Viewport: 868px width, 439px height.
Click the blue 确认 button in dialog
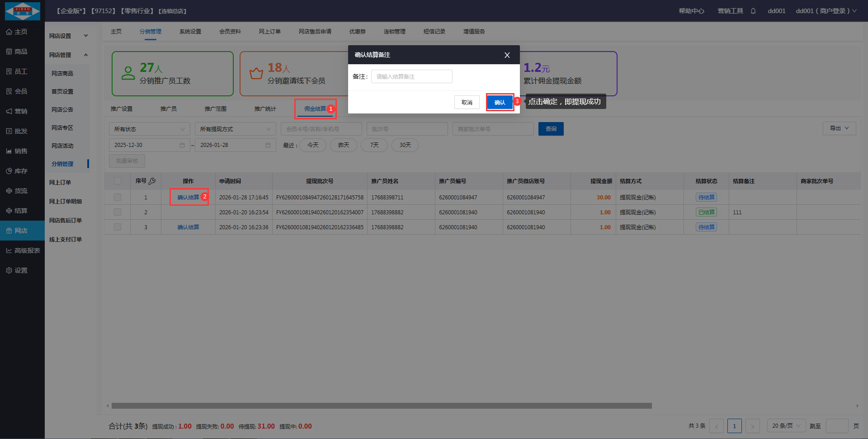point(500,103)
